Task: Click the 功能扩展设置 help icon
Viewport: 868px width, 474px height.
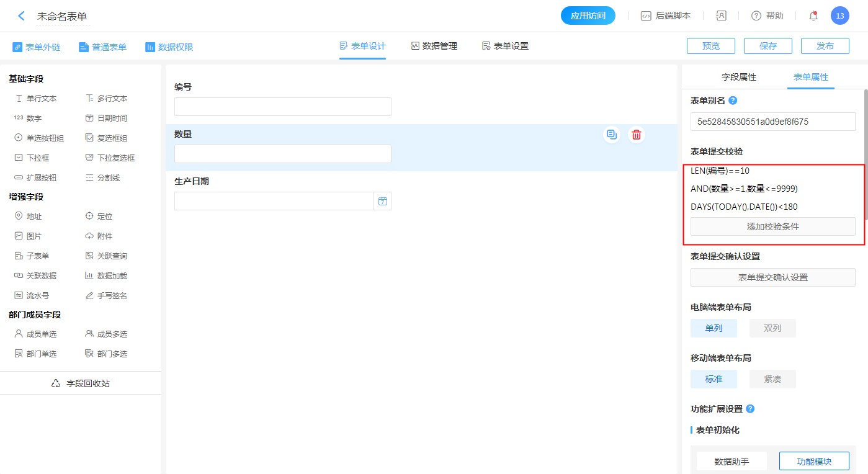Action: 750,409
